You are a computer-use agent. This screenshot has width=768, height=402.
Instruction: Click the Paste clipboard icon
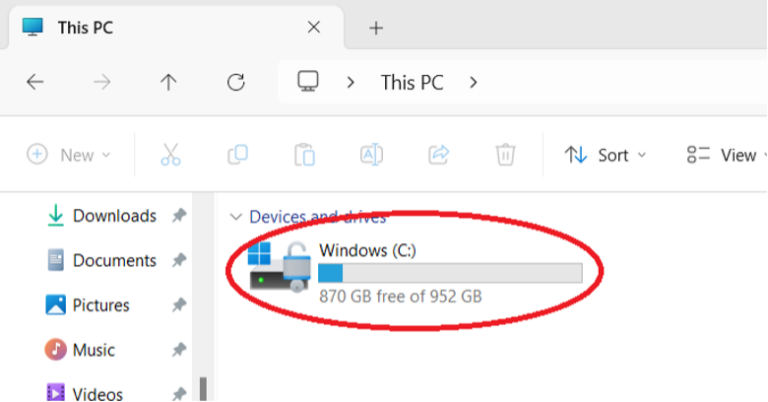click(304, 155)
